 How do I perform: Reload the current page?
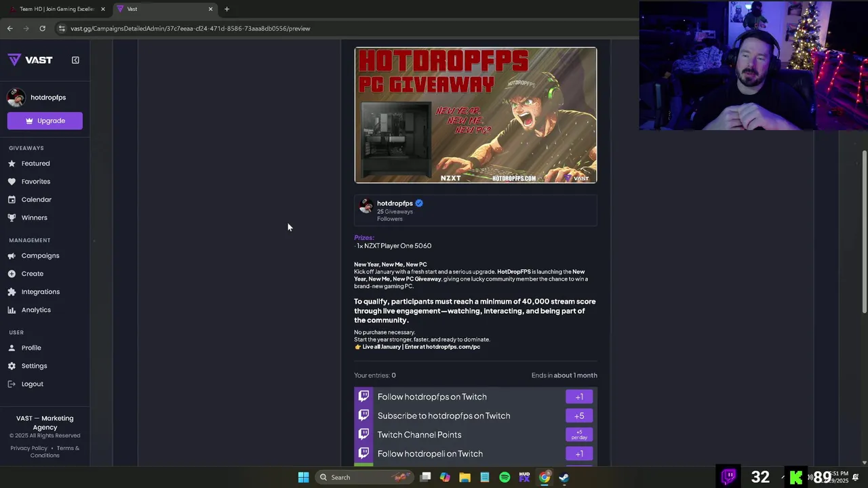click(42, 28)
